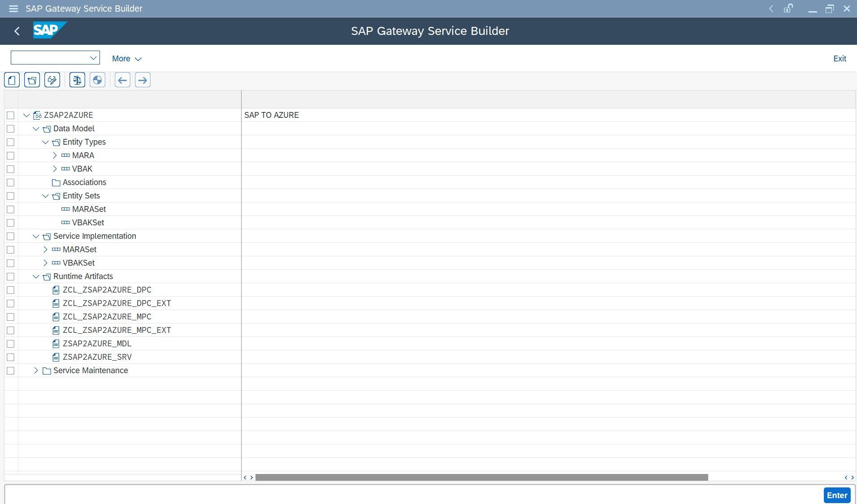Click the ZSAP2AZURE_MDL file icon
857x504 pixels.
[56, 344]
